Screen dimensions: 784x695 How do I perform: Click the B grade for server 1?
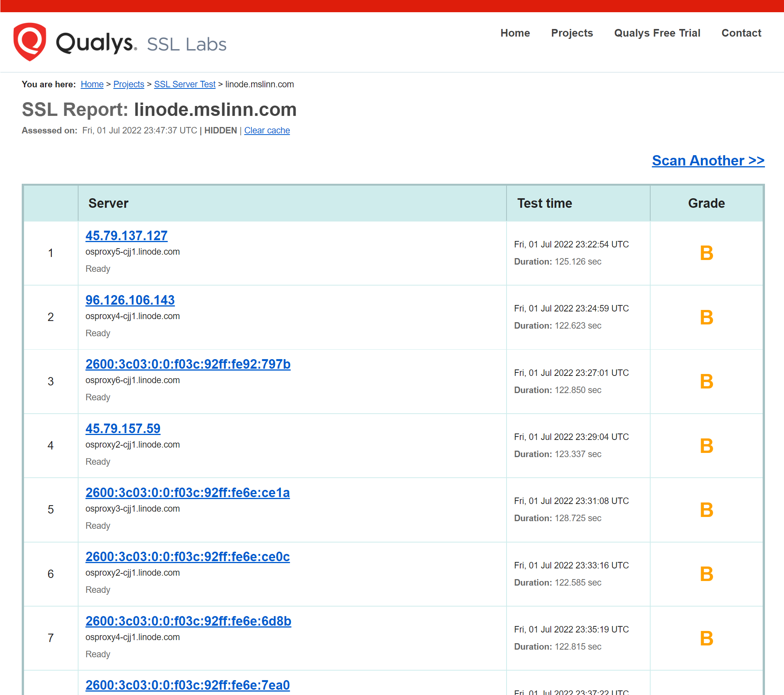[x=706, y=253]
